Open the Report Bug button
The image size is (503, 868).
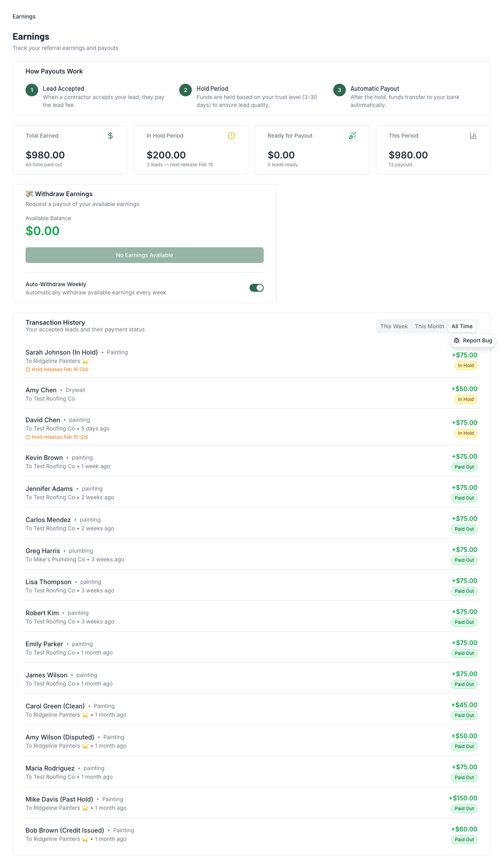coord(473,340)
